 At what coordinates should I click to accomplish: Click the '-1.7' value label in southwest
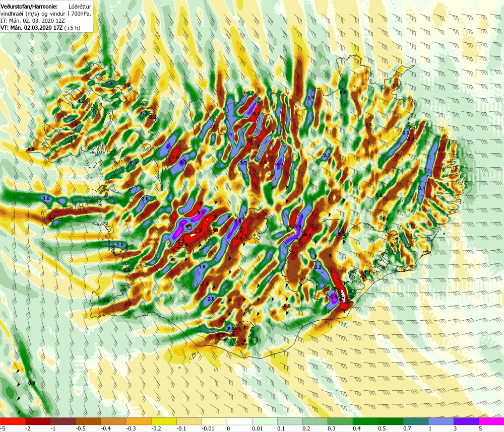pos(128,305)
